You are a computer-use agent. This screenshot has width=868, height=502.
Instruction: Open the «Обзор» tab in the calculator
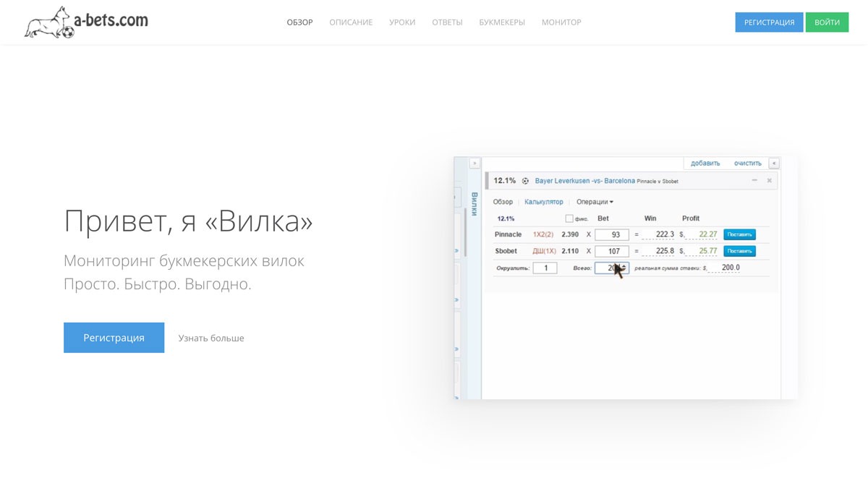point(503,202)
